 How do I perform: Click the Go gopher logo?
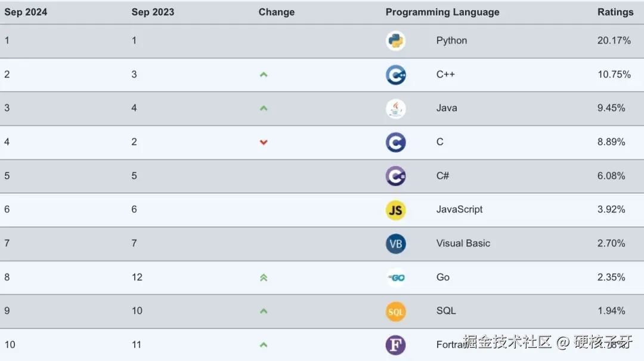tap(395, 277)
